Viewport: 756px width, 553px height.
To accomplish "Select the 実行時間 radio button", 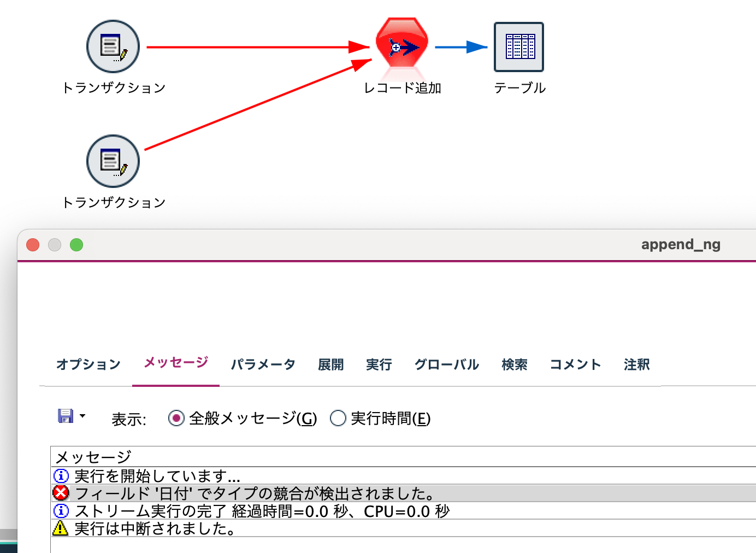I will [338, 418].
